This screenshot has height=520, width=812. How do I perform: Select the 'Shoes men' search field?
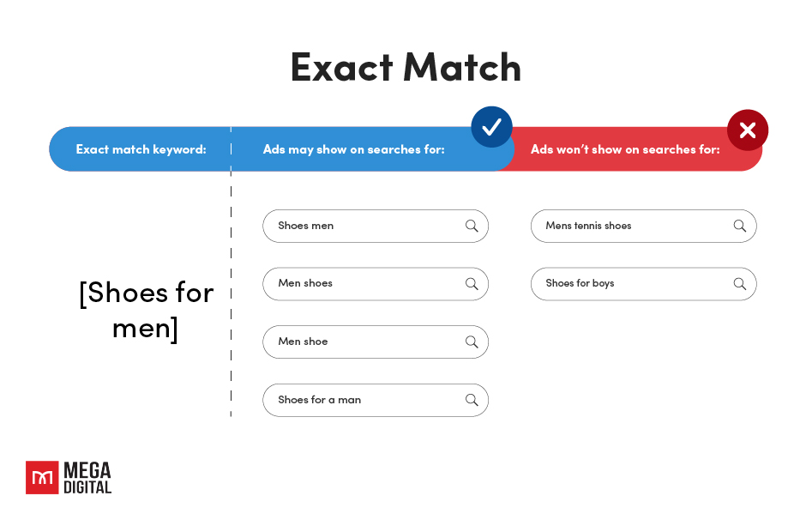[x=376, y=226]
